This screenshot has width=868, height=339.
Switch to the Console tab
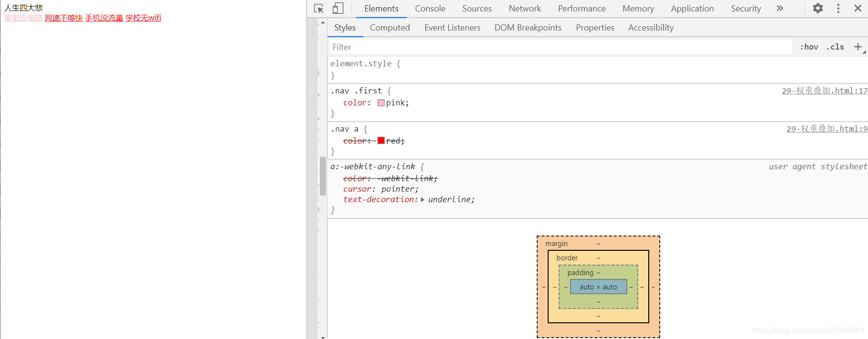point(430,9)
